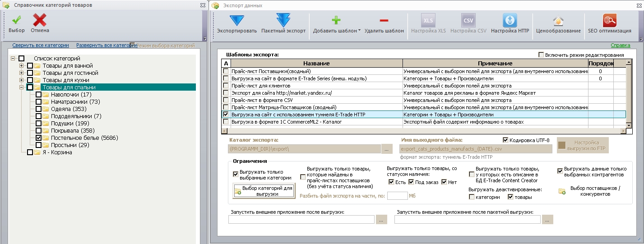This screenshot has height=244, width=644.
Task: Uncheck Постельное белье category checkbox
Action: (38, 138)
